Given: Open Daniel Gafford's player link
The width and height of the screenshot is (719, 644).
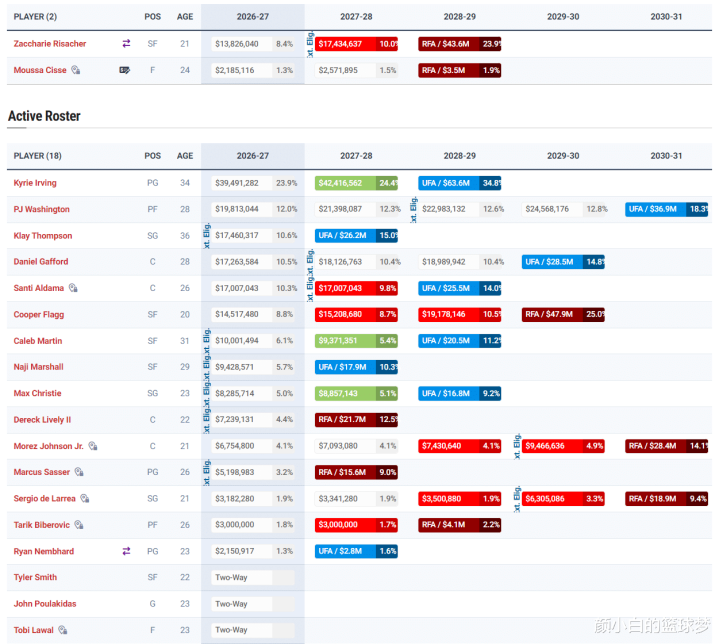Looking at the screenshot, I should click(41, 261).
